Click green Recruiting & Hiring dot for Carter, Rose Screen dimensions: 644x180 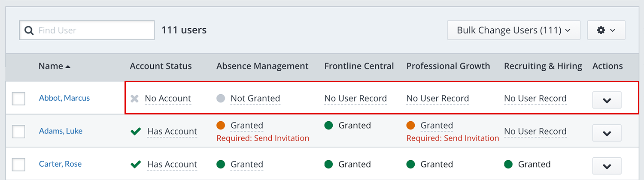coord(508,164)
